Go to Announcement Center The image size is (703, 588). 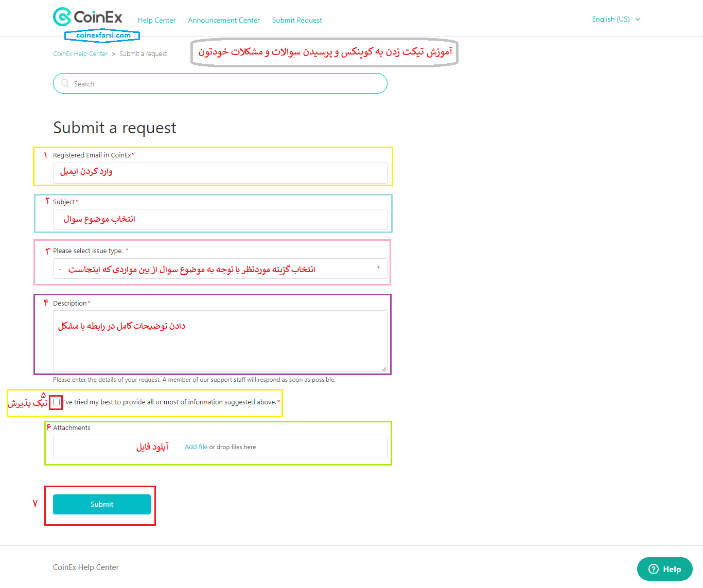pos(224,21)
